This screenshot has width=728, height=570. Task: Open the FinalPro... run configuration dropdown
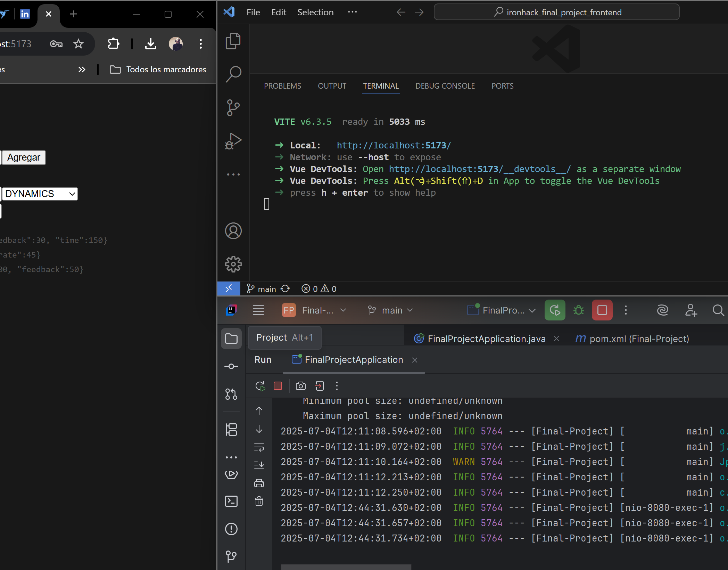click(504, 310)
